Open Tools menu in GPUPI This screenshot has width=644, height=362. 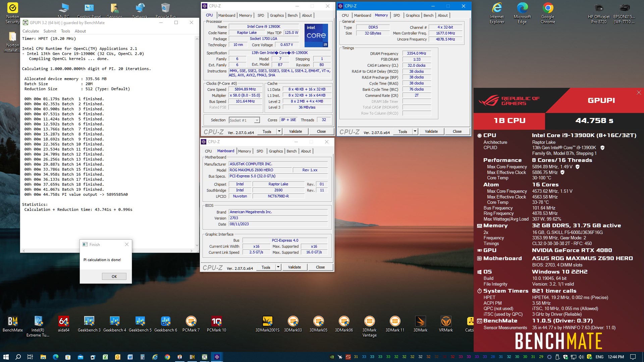[65, 31]
